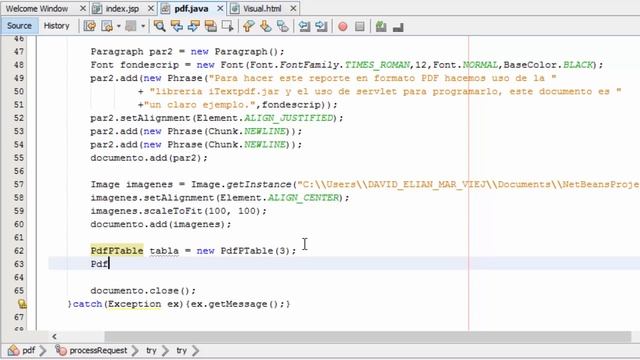Screen dimensions: 640x360
Task: Jump to Next Bookmark icon
Action: tap(265, 26)
